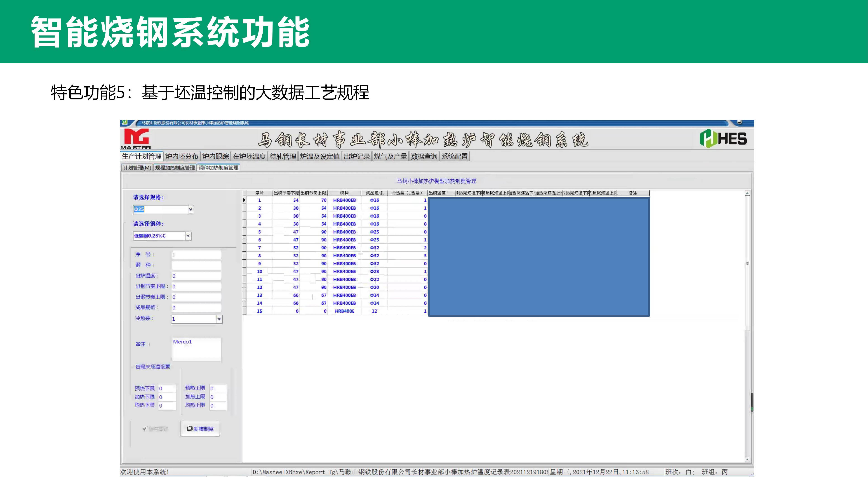Screen dimensions: 868x488
Task: Click the empty 钢种 text field
Action: [196, 265]
